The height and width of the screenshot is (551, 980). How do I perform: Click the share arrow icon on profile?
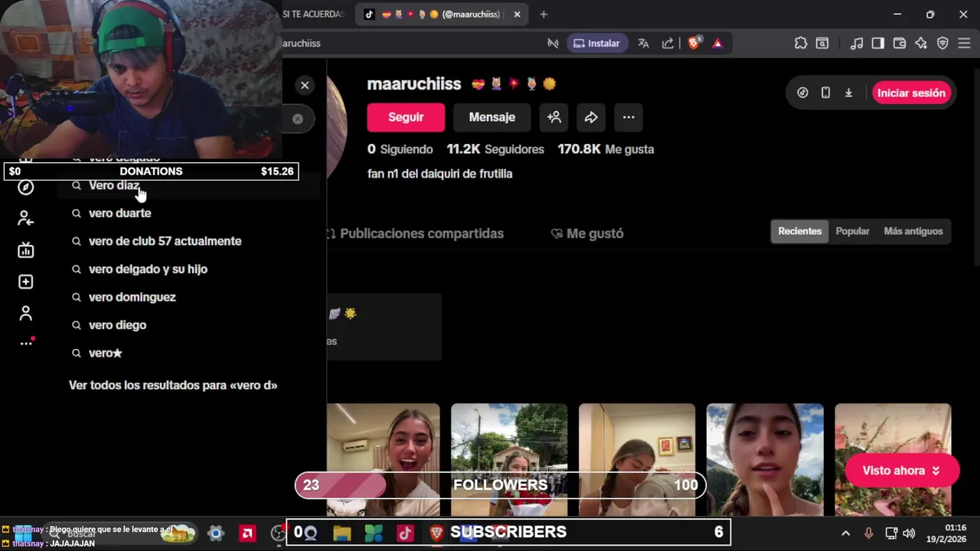(x=591, y=117)
